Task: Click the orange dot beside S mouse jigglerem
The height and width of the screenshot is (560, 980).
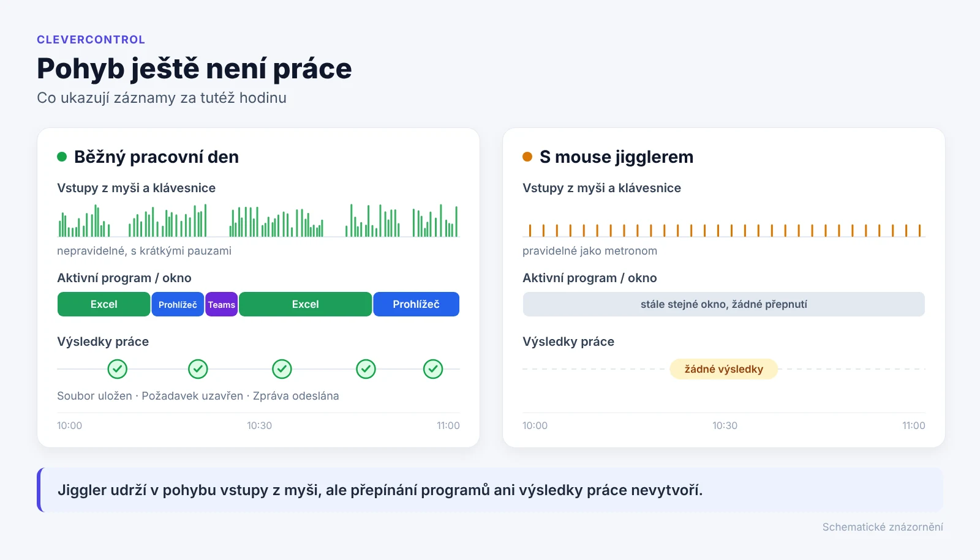Action: [x=527, y=157]
